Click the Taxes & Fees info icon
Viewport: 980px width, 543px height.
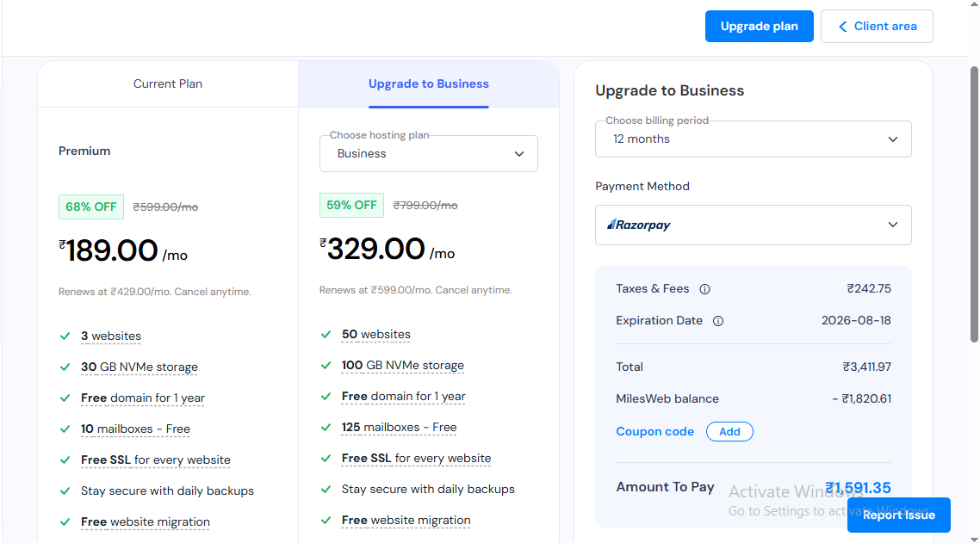point(704,288)
